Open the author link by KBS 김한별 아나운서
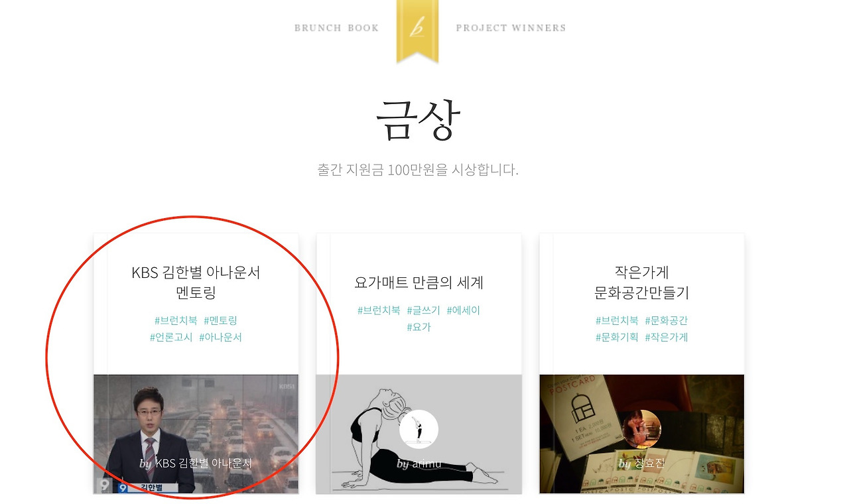 click(196, 463)
